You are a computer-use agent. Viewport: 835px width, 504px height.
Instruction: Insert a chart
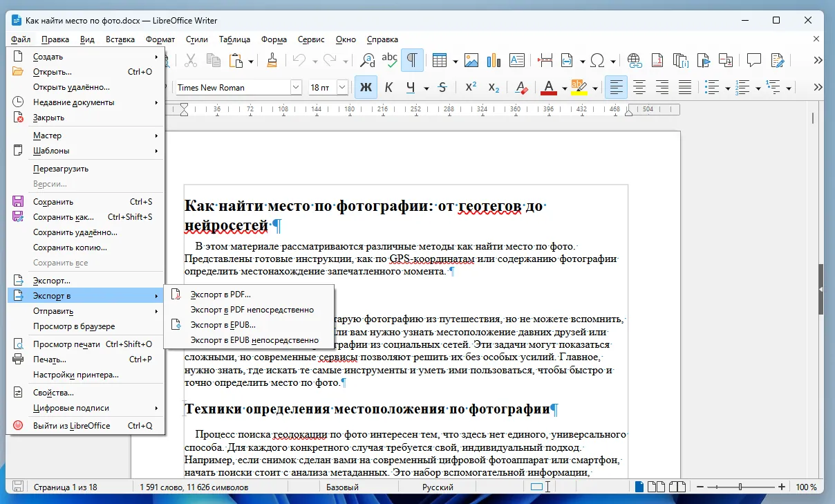(x=494, y=60)
